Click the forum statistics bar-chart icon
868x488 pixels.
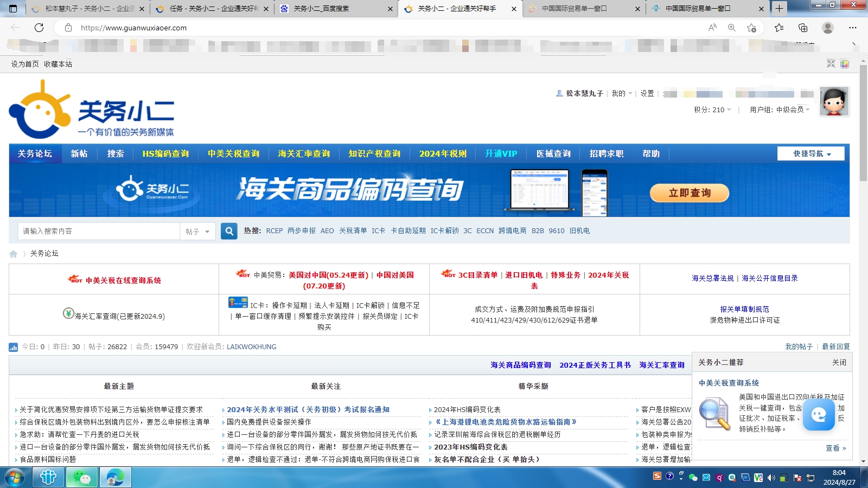pyautogui.click(x=14, y=347)
